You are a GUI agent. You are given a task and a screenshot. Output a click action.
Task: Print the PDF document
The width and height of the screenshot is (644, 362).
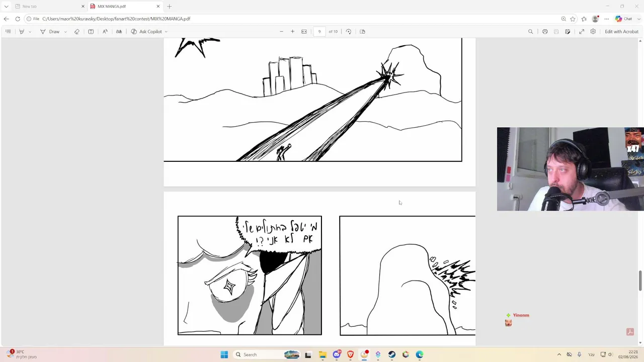[545, 32]
